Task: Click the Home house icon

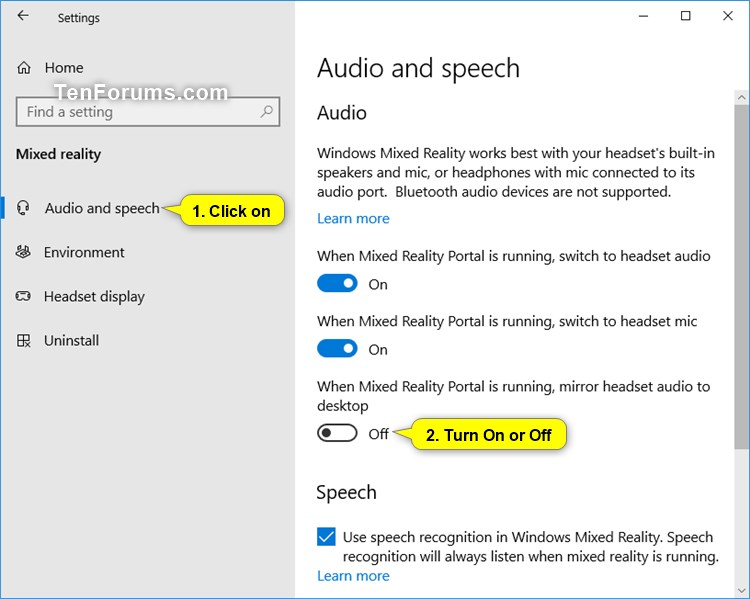Action: click(24, 68)
